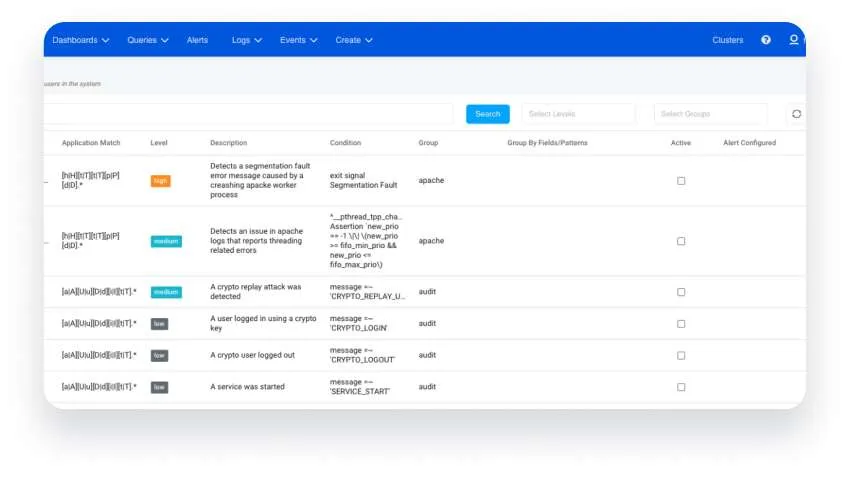Image resolution: width=851 pixels, height=477 pixels.
Task: Select the 'CRYPTO_LOGIN' condition cell
Action: coord(358,323)
